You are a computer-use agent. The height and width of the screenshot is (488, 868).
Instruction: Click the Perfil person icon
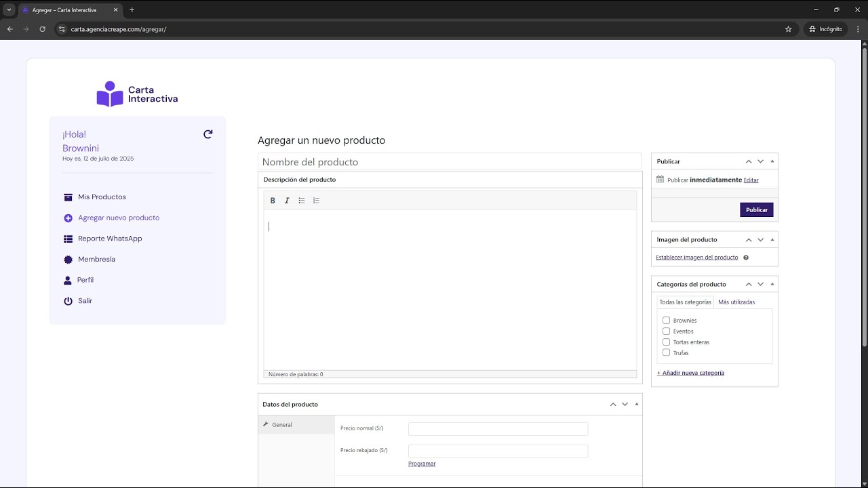(x=67, y=280)
